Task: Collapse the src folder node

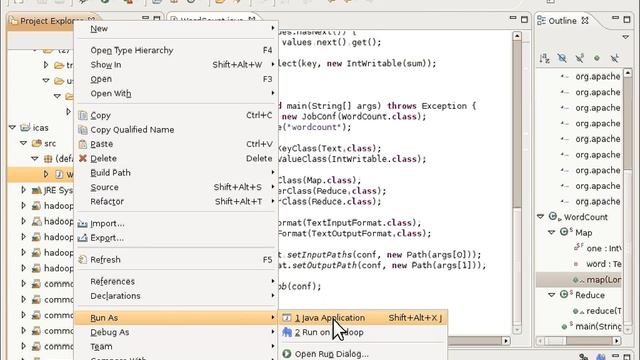Action: [x=23, y=143]
